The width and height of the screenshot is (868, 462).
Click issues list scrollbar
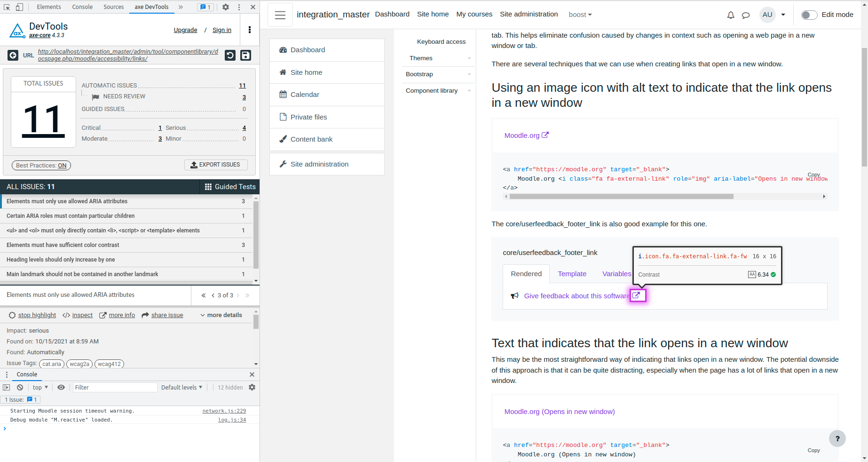[x=256, y=235]
